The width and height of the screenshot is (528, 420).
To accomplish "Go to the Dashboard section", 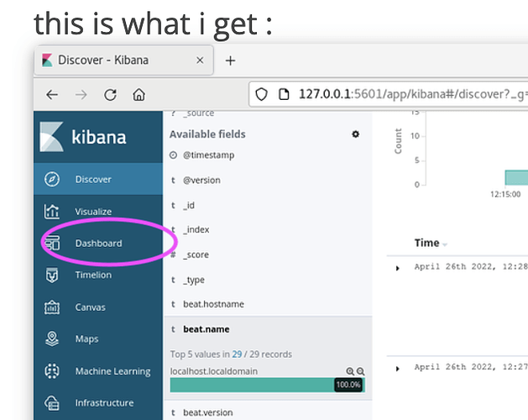I will coord(98,243).
